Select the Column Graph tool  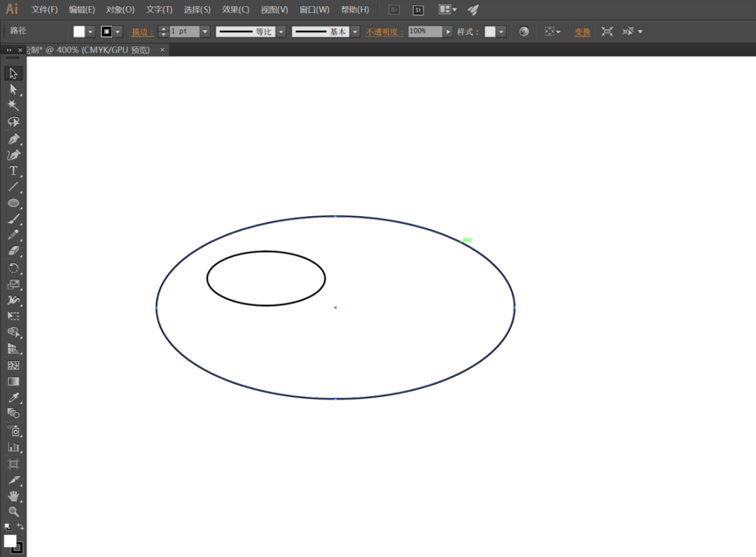13,447
